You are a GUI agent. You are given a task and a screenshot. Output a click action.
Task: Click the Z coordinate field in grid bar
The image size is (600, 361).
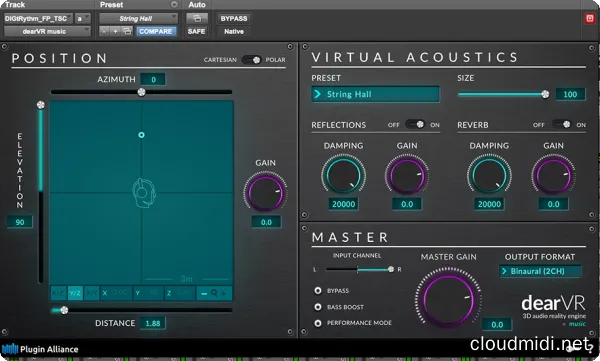(180, 293)
